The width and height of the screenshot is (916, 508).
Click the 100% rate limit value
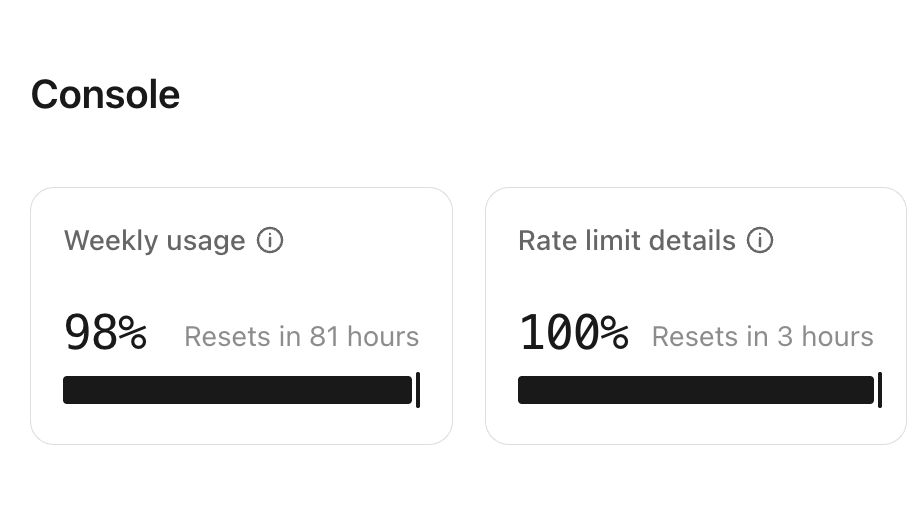click(573, 333)
